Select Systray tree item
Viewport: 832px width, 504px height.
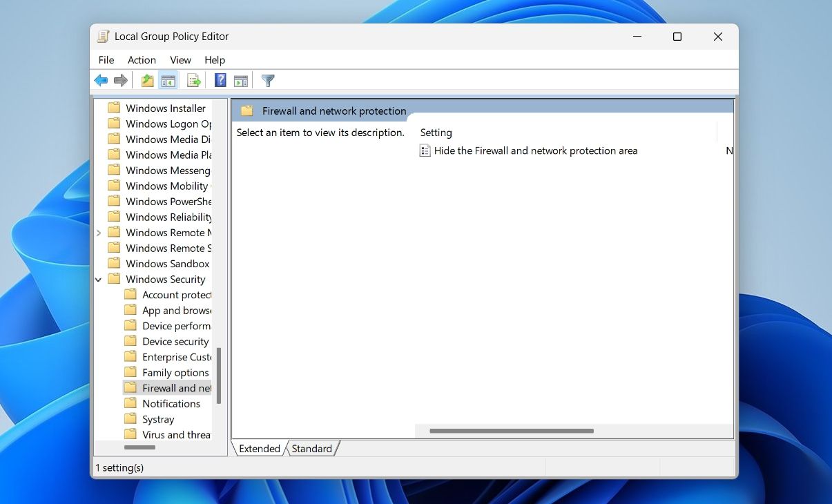pyautogui.click(x=158, y=419)
